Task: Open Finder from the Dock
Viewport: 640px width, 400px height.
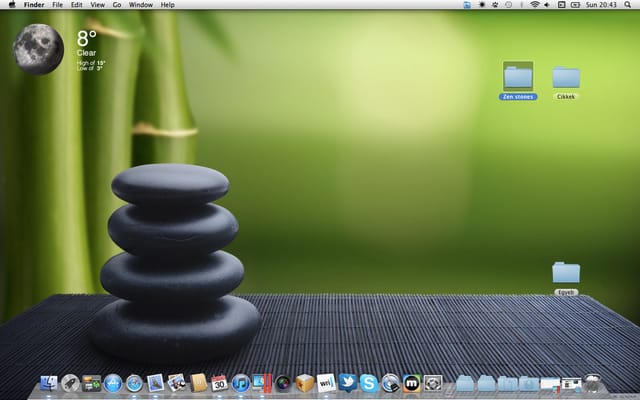Action: coord(49,384)
